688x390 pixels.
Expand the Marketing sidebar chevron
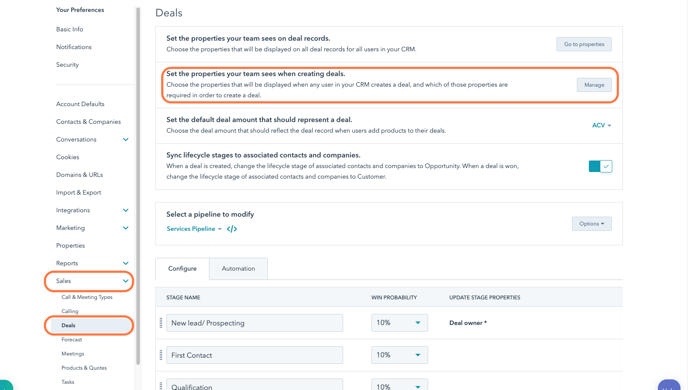(125, 228)
